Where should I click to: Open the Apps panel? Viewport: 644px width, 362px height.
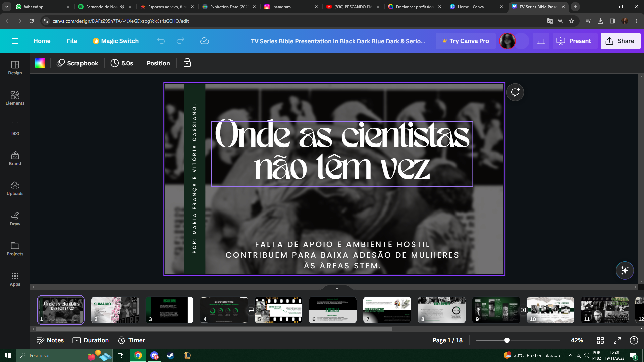point(15,279)
